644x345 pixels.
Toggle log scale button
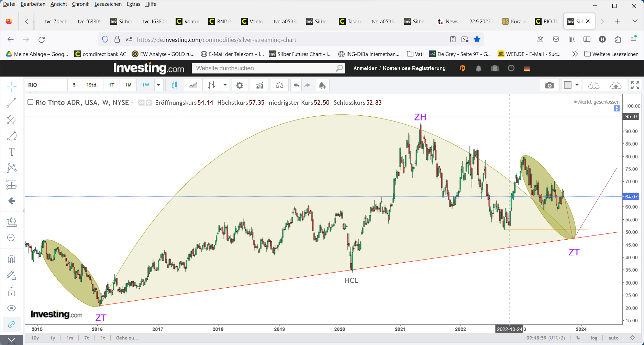tap(594, 338)
